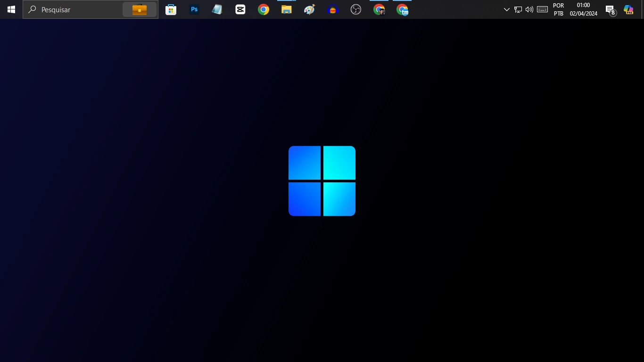Screen dimensions: 644x362
Task: Show the touch keyboard
Action: 542,9
